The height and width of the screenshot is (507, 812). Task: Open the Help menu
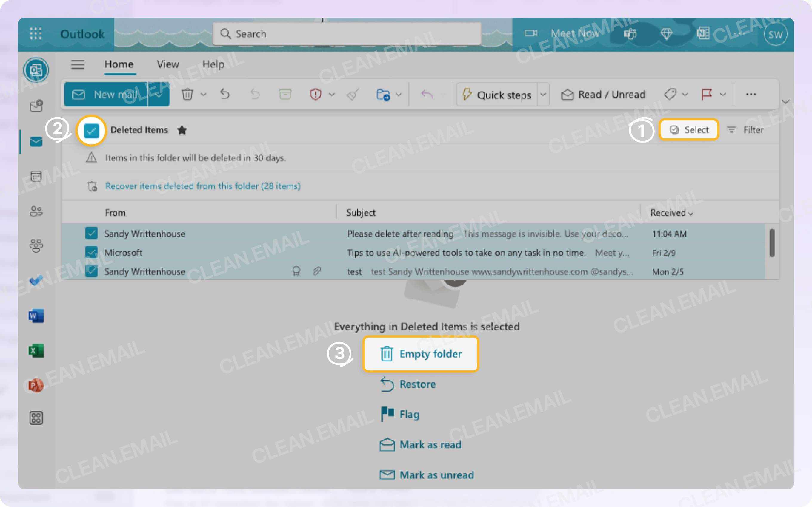(x=213, y=64)
